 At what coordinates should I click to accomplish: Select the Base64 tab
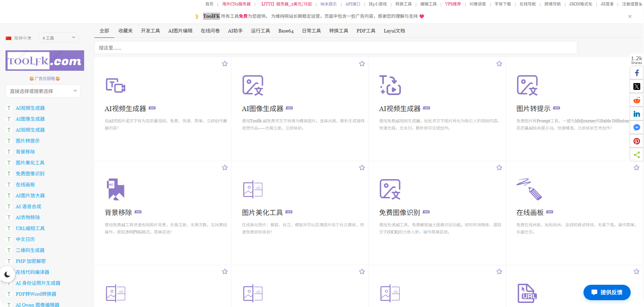tap(286, 31)
